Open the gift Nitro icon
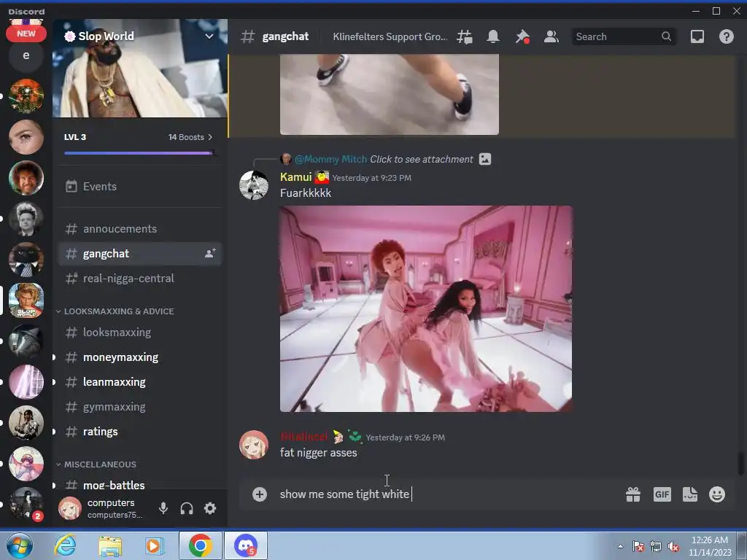Screen dimensions: 747x560 coord(633,494)
